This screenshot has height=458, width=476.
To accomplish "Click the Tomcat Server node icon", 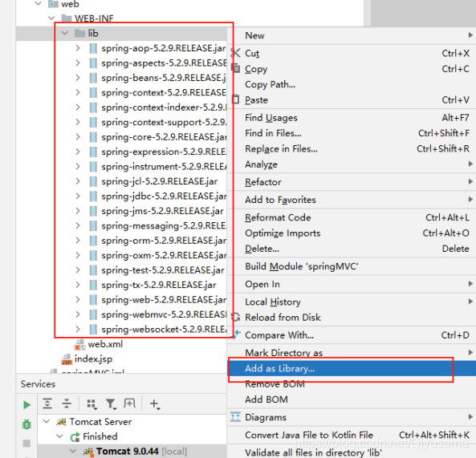I will coord(61,422).
